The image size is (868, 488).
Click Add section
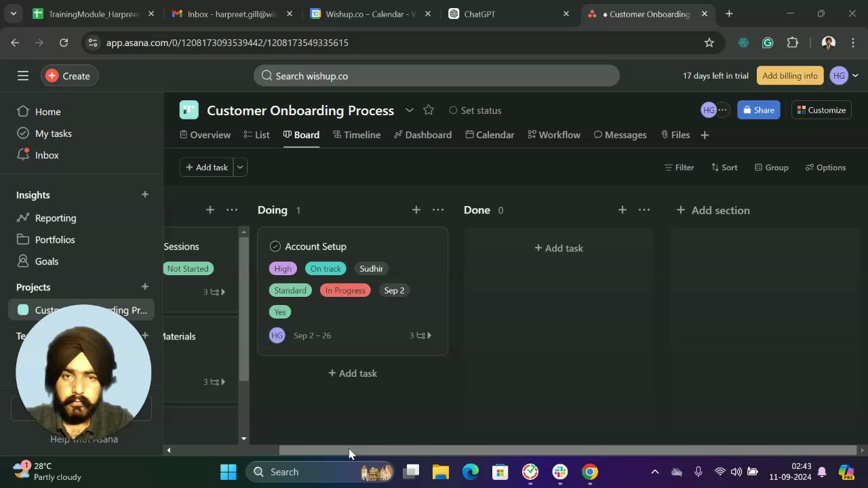point(713,210)
